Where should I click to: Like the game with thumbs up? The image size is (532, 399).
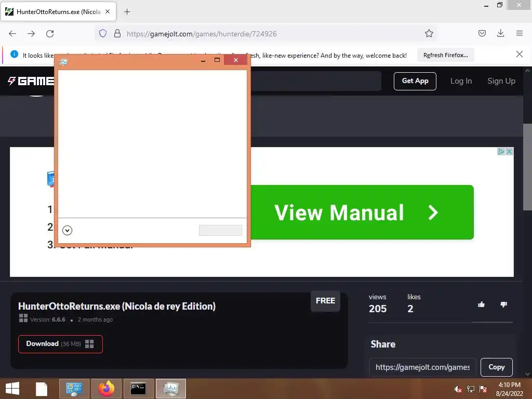[481, 304]
